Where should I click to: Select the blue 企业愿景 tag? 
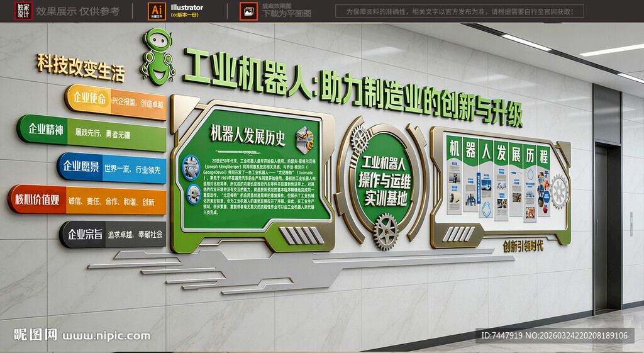tap(80, 166)
